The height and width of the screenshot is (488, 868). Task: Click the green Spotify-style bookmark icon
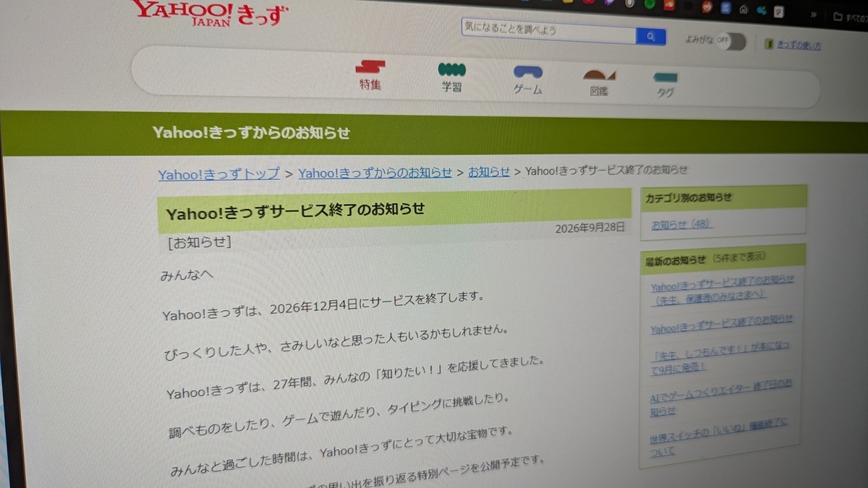649,4
